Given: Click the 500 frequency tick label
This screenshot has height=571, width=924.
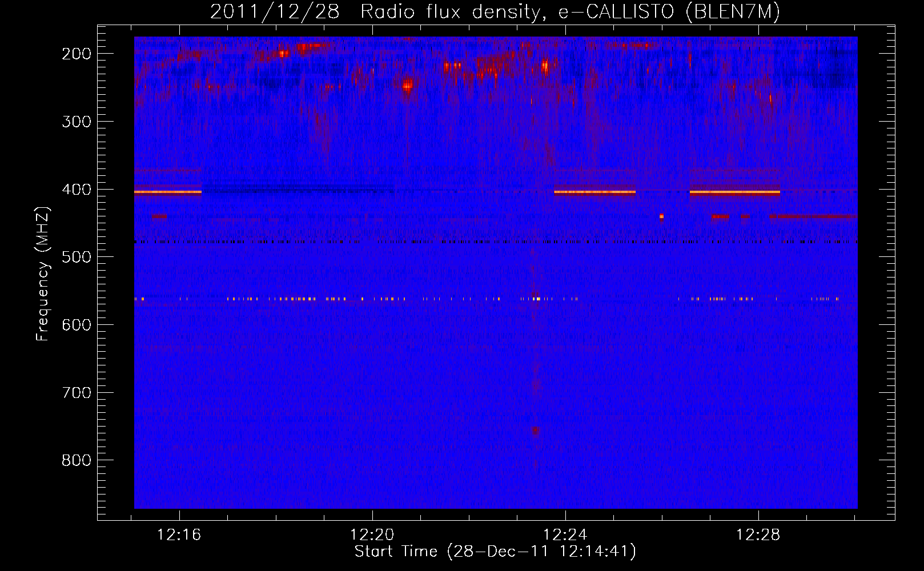Looking at the screenshot, I should [x=77, y=257].
